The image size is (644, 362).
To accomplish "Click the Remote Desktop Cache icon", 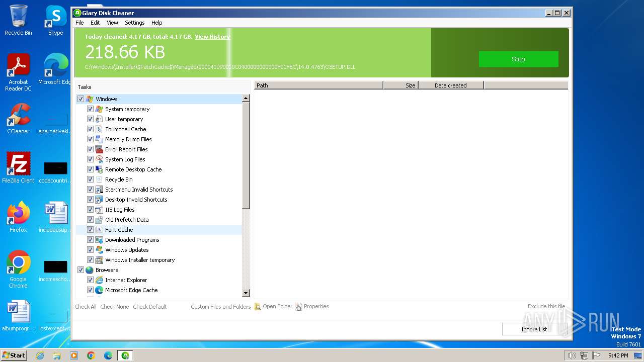I will [x=99, y=169].
